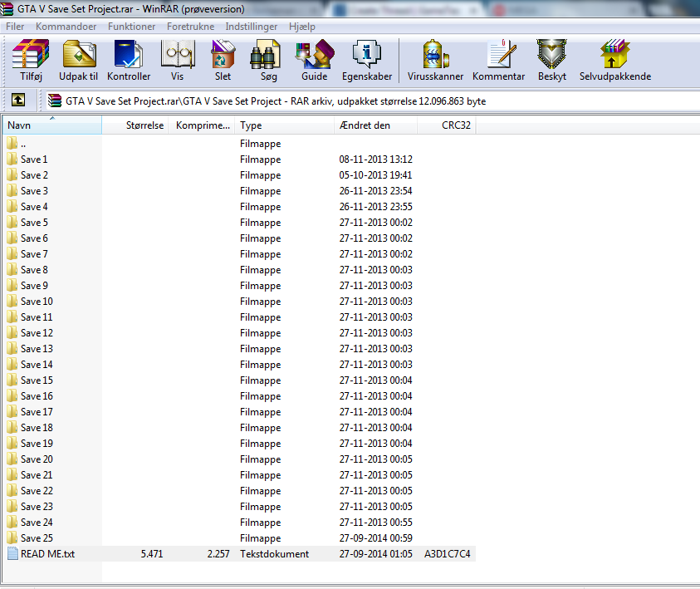The height and width of the screenshot is (589, 700).
Task: Show archive Egenskaber info icon
Action: (366, 54)
